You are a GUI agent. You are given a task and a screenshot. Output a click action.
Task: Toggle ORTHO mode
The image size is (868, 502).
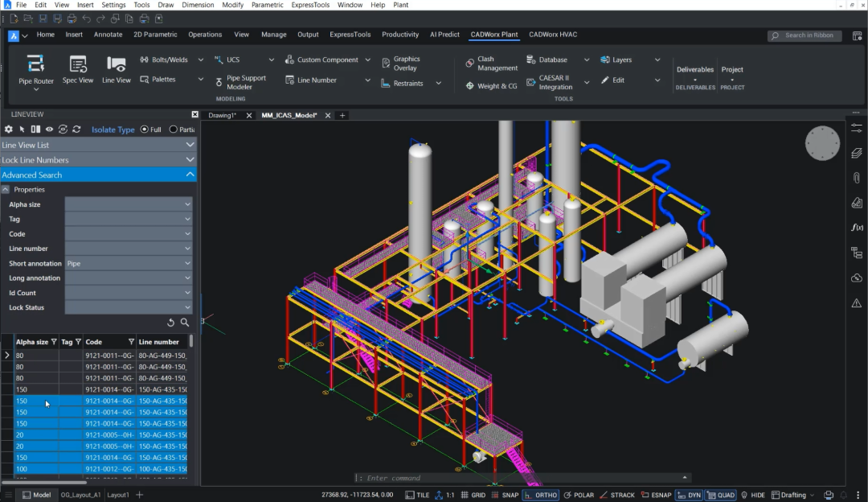coord(540,495)
